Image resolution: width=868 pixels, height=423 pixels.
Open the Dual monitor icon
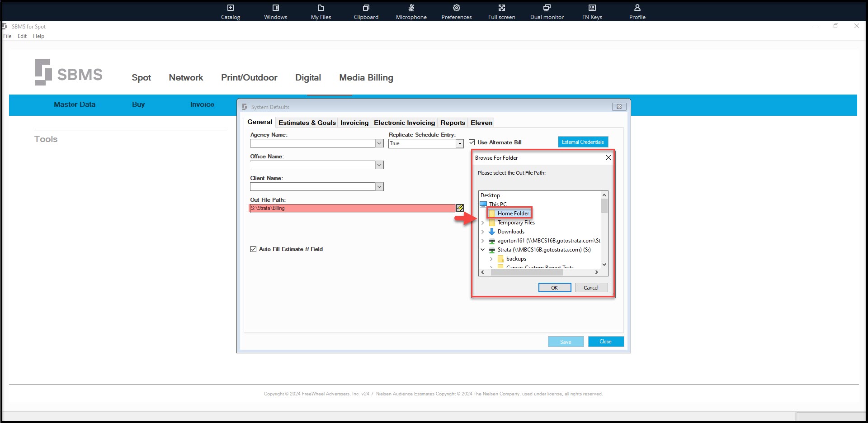547,8
